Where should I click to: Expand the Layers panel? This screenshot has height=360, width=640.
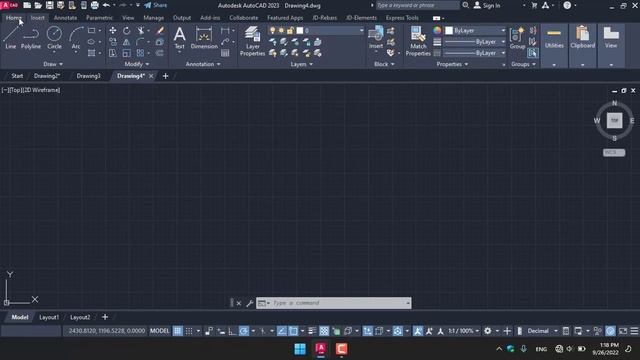pos(301,64)
